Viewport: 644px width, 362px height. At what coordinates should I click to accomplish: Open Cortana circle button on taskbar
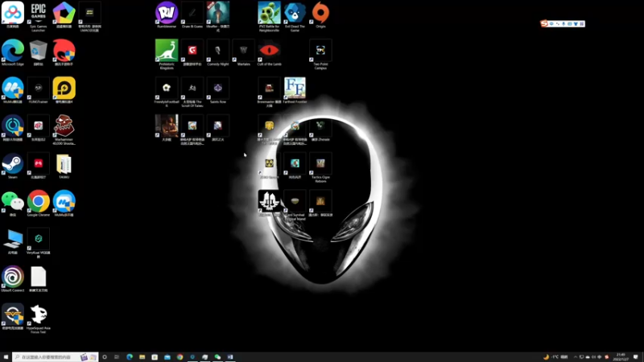point(105,357)
